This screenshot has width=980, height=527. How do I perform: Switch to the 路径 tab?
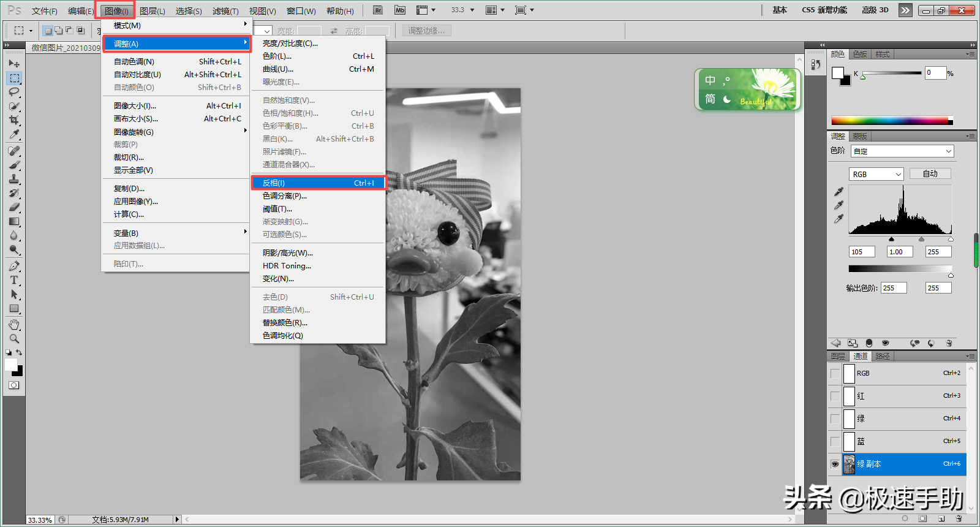(883, 356)
